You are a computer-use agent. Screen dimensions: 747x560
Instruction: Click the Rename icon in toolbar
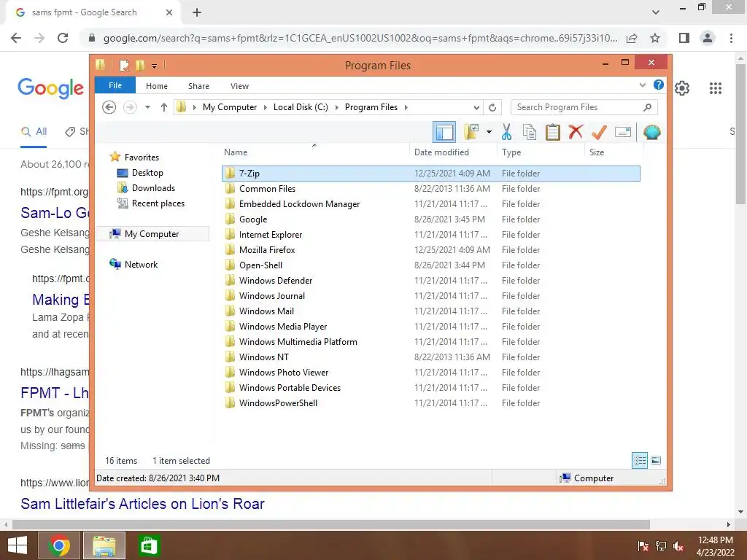pyautogui.click(x=623, y=132)
